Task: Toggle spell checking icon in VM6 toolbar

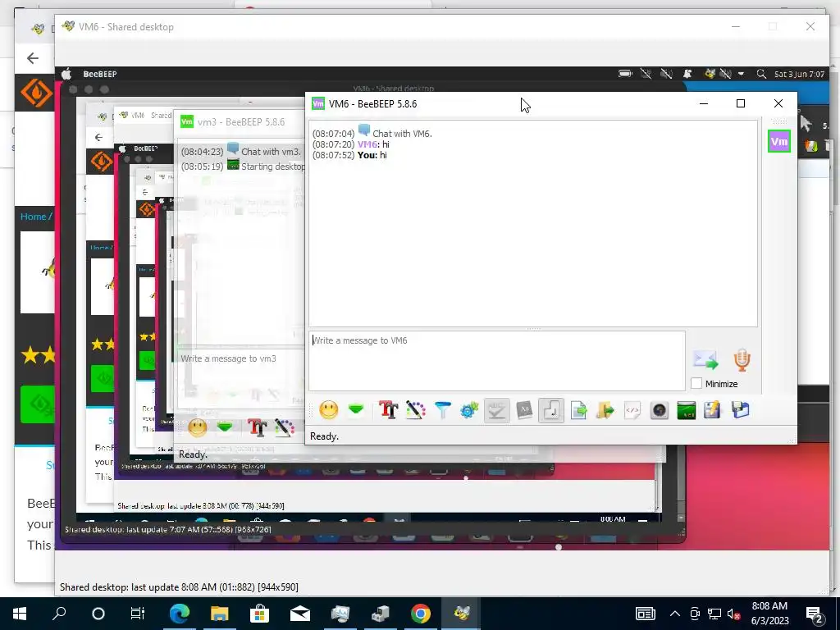Action: (496, 410)
